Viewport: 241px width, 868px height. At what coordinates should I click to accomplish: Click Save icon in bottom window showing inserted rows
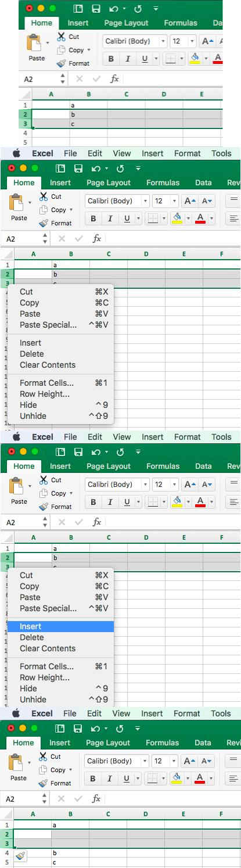point(77,728)
